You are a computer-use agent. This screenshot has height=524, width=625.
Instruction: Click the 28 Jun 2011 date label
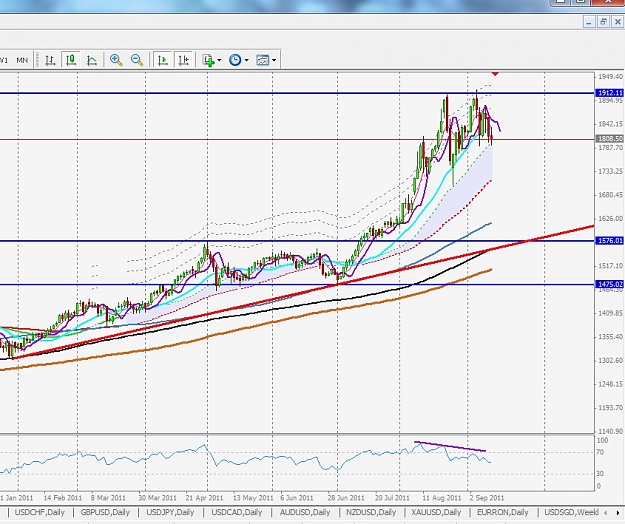346,498
